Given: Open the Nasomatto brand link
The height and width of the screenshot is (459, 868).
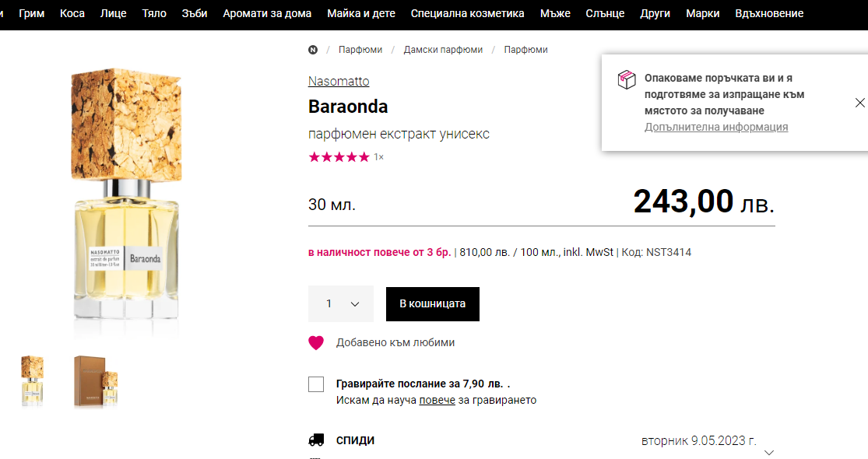Looking at the screenshot, I should pyautogui.click(x=339, y=81).
